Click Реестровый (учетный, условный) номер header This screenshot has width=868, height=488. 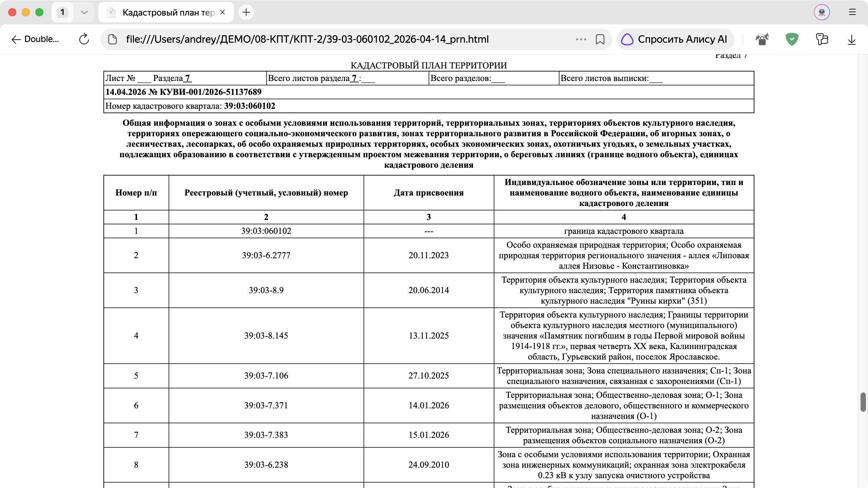coord(266,192)
